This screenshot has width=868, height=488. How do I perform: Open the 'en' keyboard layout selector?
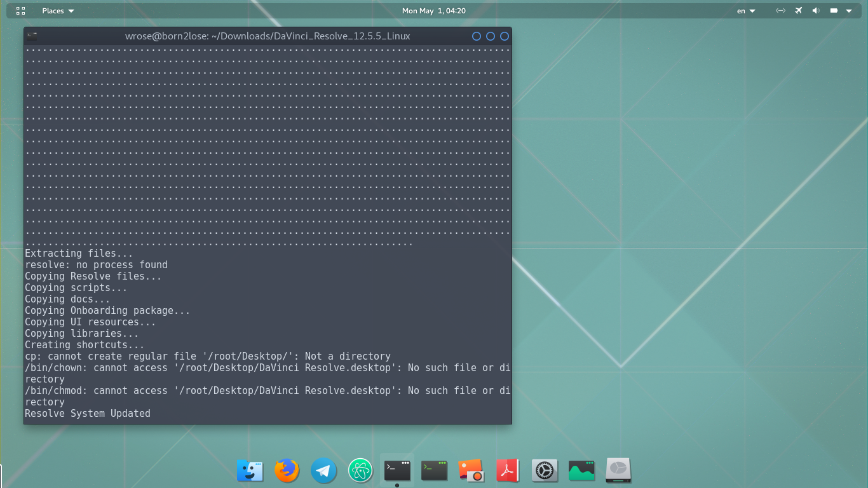(x=746, y=11)
